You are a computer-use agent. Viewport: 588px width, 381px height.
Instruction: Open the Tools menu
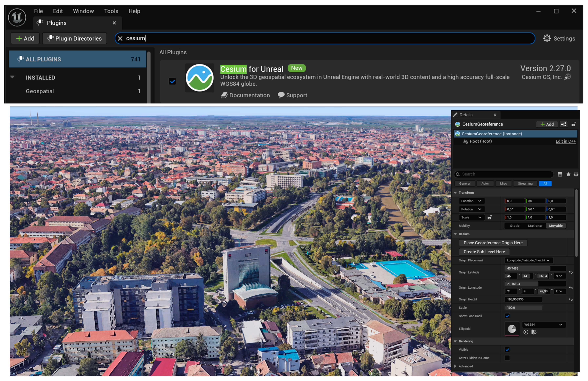point(111,11)
